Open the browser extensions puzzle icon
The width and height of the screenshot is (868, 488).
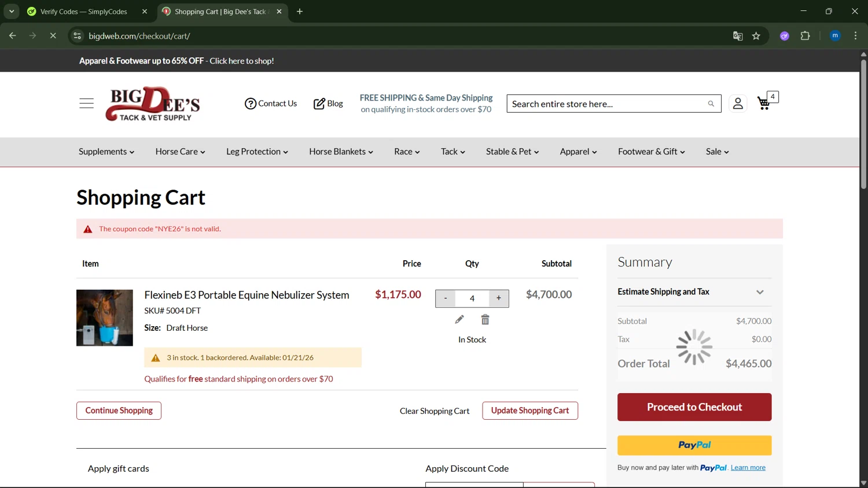tap(805, 36)
